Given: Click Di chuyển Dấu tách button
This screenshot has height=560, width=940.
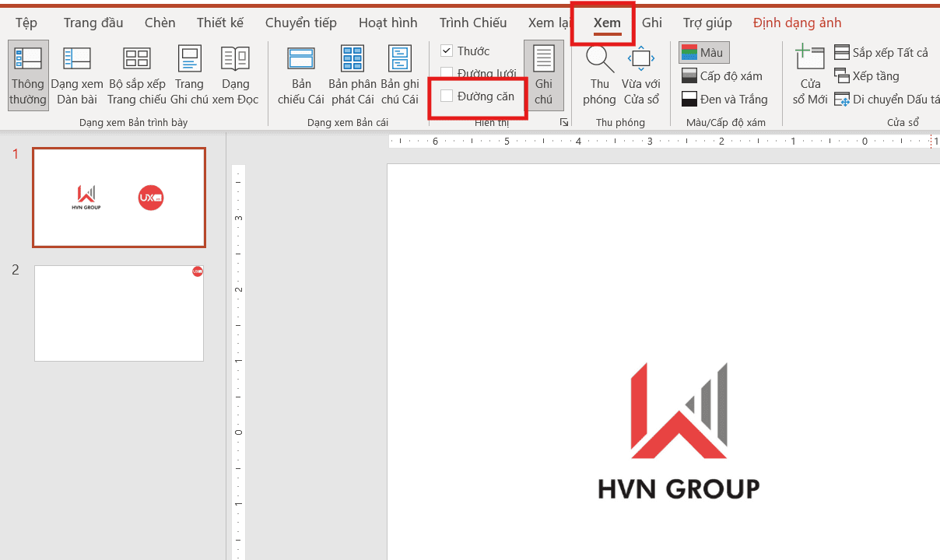Looking at the screenshot, I should (x=886, y=100).
